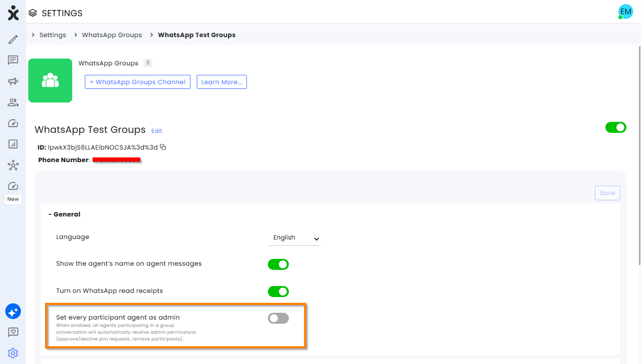Open the pencil compose icon in sidebar
This screenshot has width=641, height=364.
[13, 40]
